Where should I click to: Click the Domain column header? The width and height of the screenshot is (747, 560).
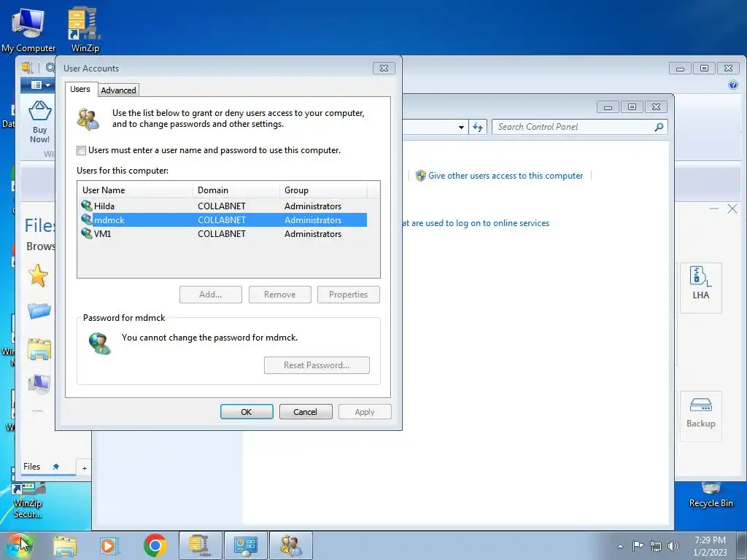[x=236, y=190]
